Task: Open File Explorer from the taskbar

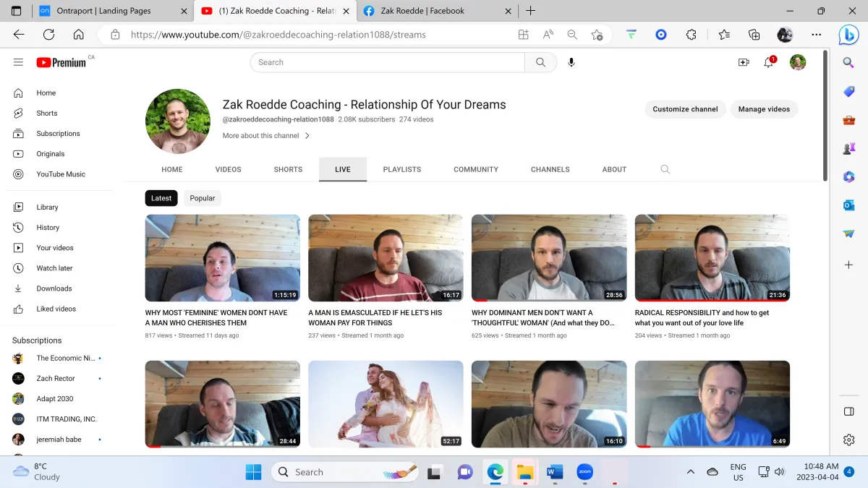Action: click(x=525, y=472)
